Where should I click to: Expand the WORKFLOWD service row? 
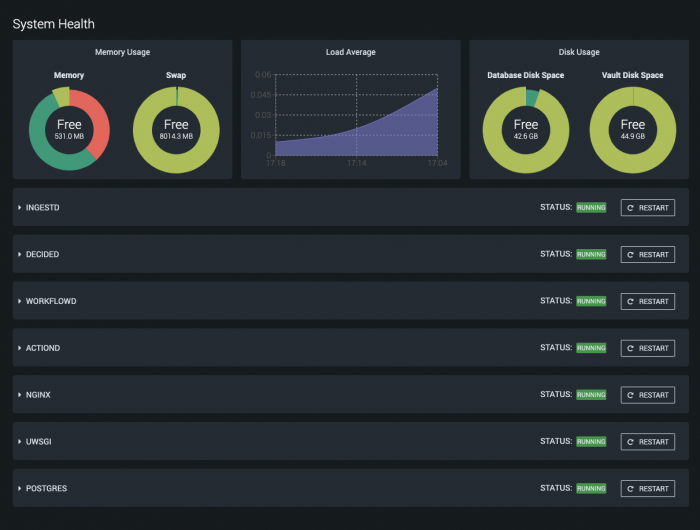tap(20, 301)
